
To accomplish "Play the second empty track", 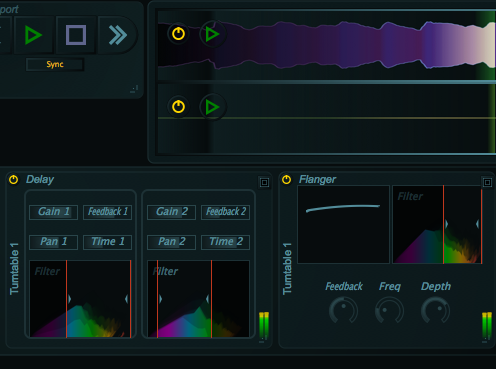I will click(212, 107).
